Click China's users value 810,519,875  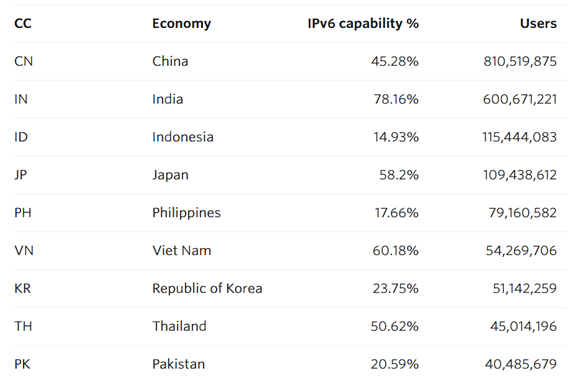click(520, 62)
